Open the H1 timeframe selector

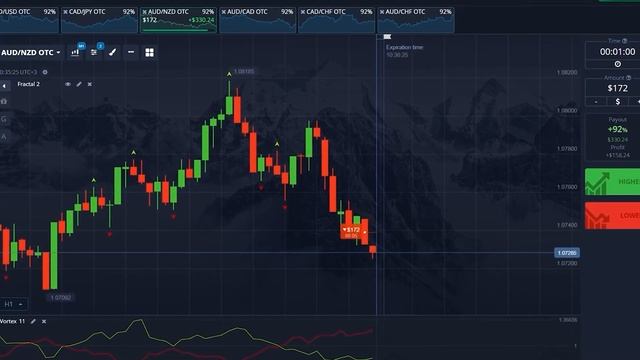coord(13,304)
